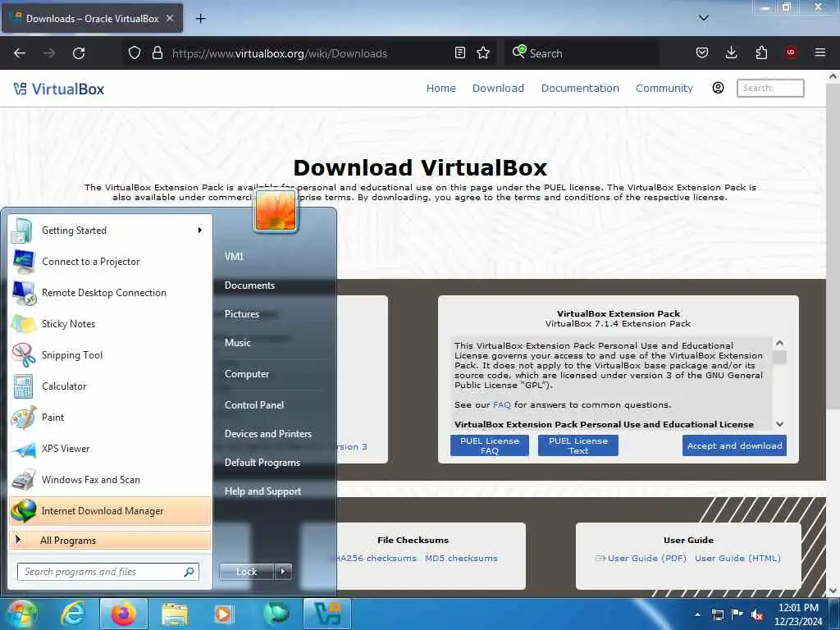The image size is (840, 630).
Task: Open the Firefox hamburger menu
Action: [819, 52]
